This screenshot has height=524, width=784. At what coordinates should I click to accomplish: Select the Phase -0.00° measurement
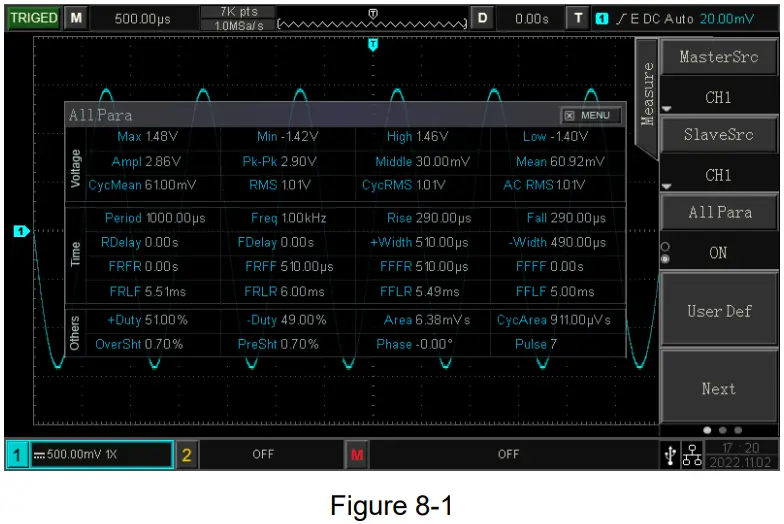coord(414,344)
